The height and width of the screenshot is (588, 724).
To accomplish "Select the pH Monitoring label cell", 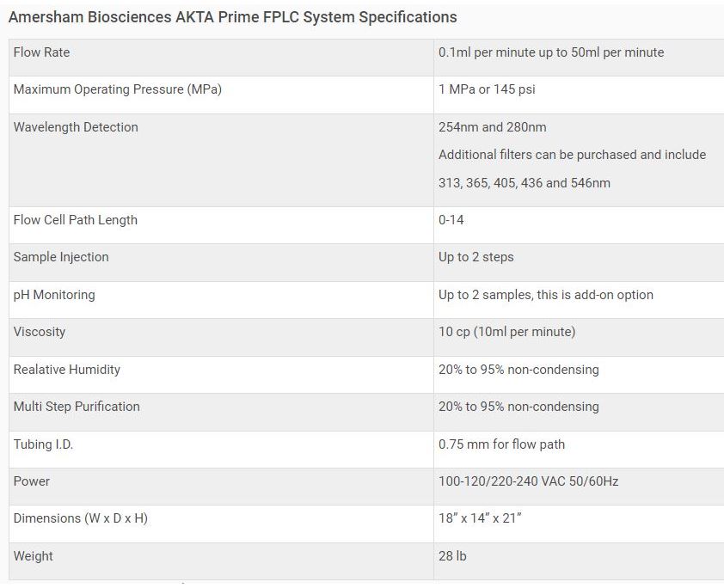I will (x=54, y=295).
